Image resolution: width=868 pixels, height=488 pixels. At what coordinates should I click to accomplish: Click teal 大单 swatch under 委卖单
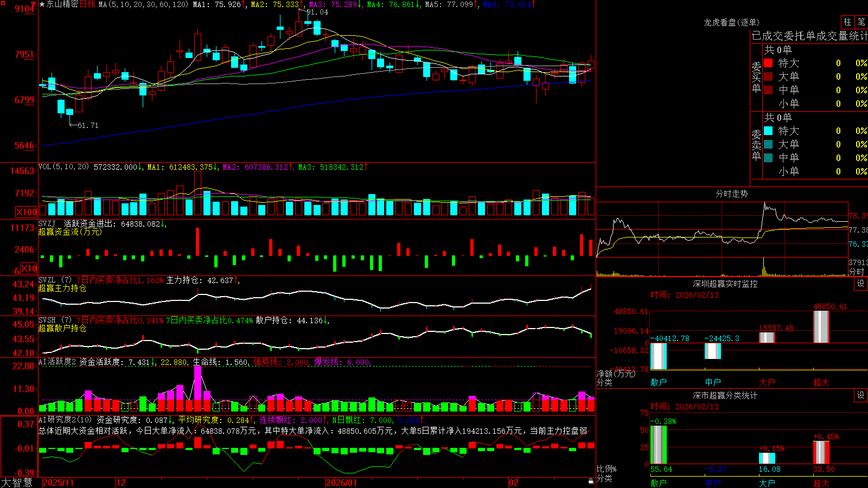768,144
